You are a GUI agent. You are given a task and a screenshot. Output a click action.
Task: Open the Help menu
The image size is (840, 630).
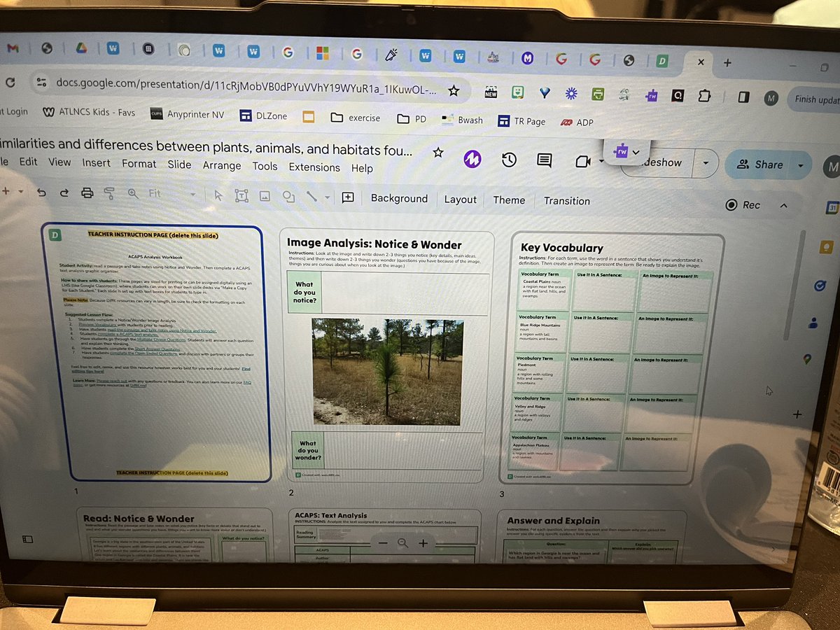click(362, 169)
